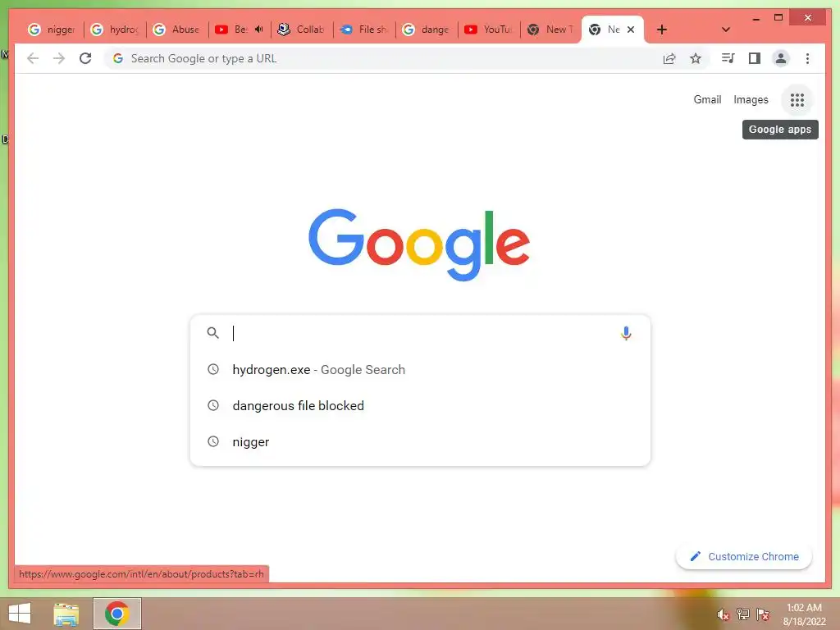Close the active New Tab
The image size is (840, 630).
(631, 30)
